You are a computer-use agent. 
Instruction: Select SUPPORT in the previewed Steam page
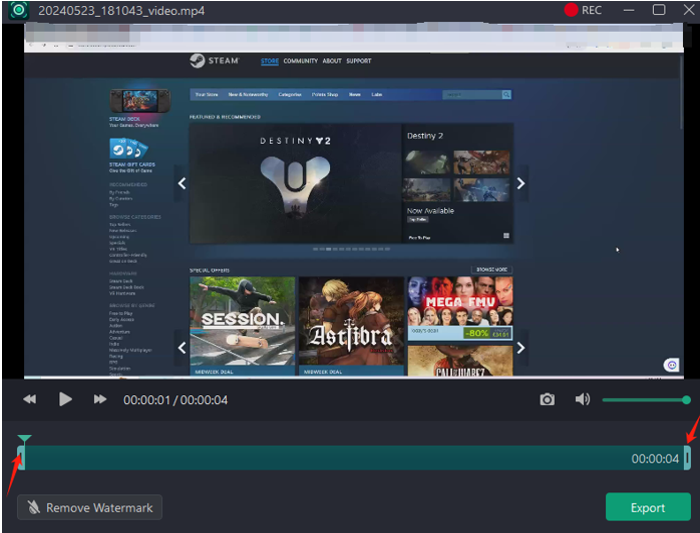click(358, 61)
